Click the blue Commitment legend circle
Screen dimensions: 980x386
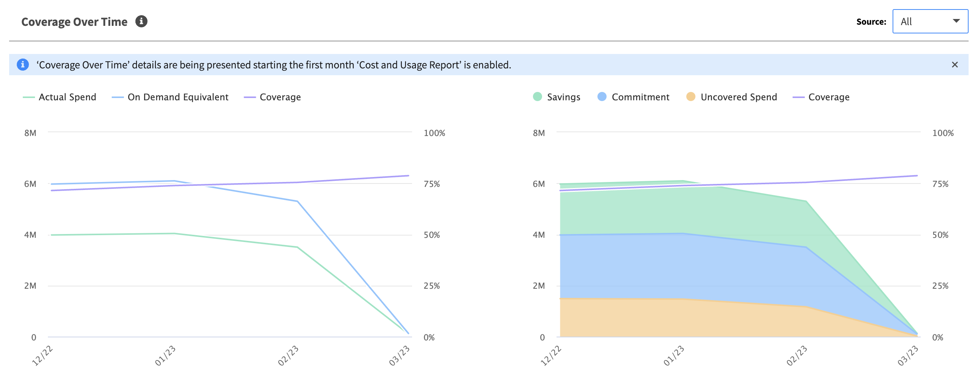pos(602,97)
